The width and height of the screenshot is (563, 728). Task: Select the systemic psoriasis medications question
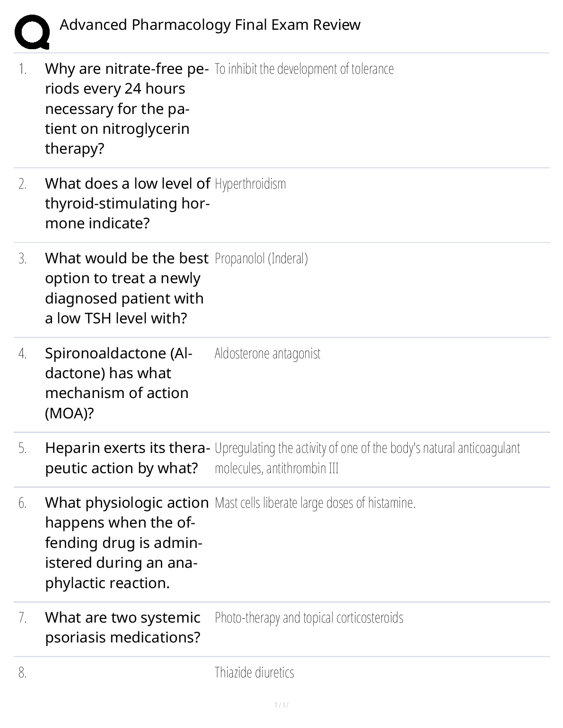123,627
